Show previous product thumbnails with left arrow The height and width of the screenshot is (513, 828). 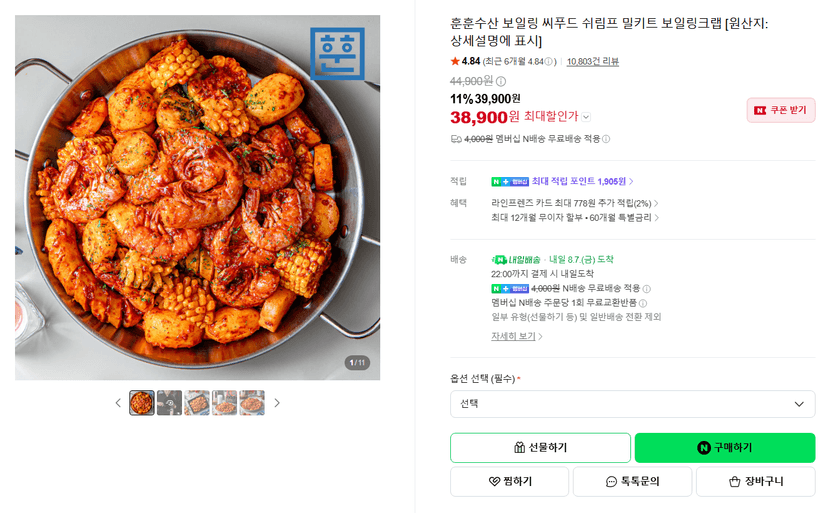pos(118,403)
